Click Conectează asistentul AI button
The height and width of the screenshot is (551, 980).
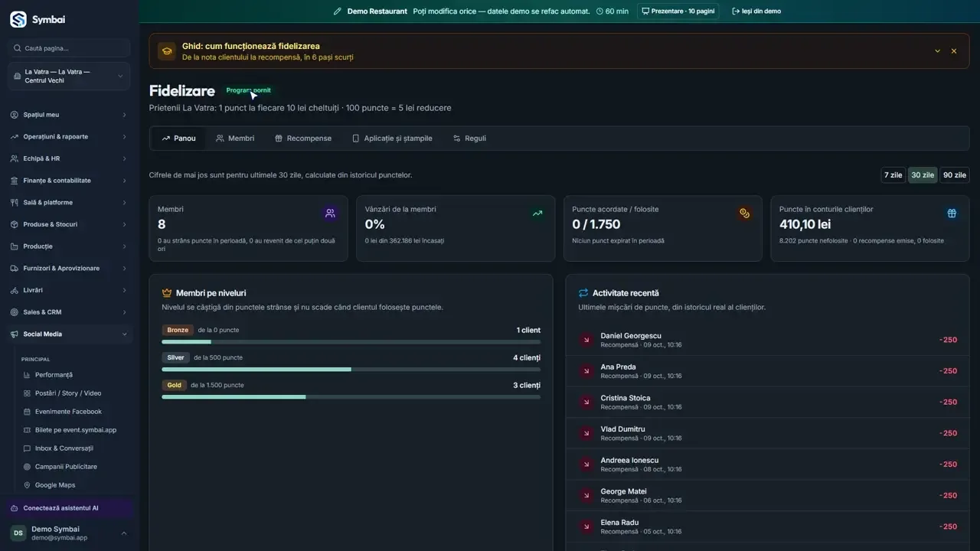pos(69,508)
